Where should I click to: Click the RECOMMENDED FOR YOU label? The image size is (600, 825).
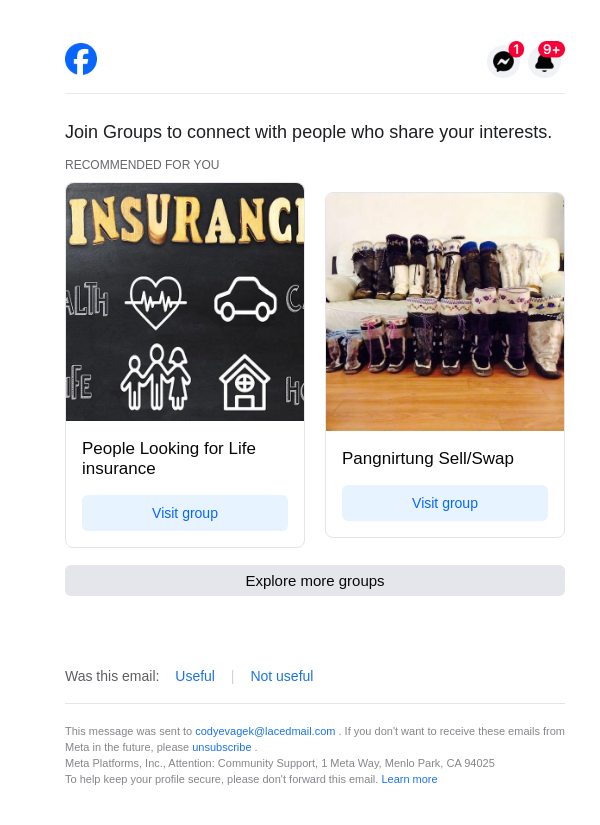point(142,165)
